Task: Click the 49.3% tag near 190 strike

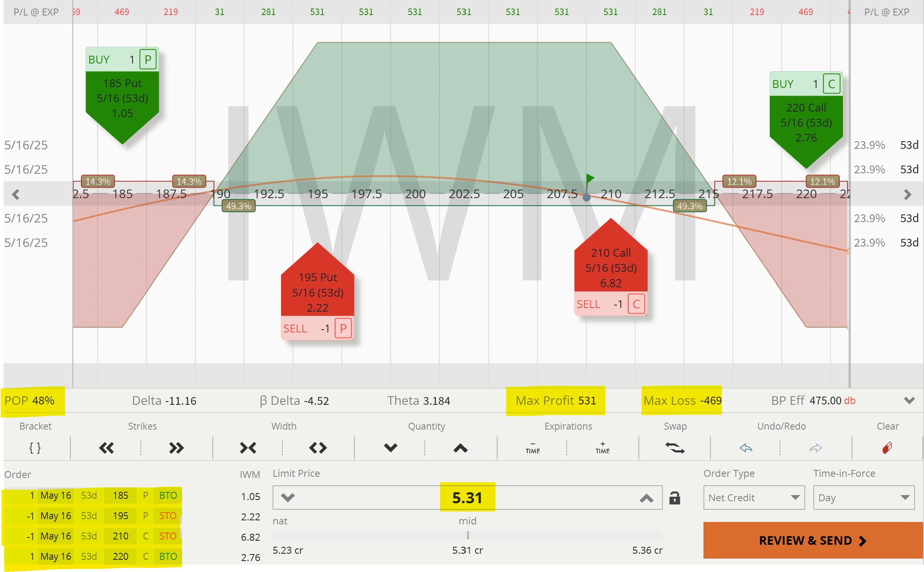Action: pos(238,206)
